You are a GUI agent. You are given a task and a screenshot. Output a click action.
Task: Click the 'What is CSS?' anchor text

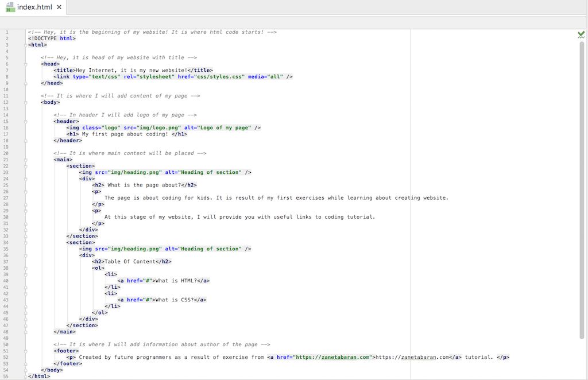(x=175, y=300)
